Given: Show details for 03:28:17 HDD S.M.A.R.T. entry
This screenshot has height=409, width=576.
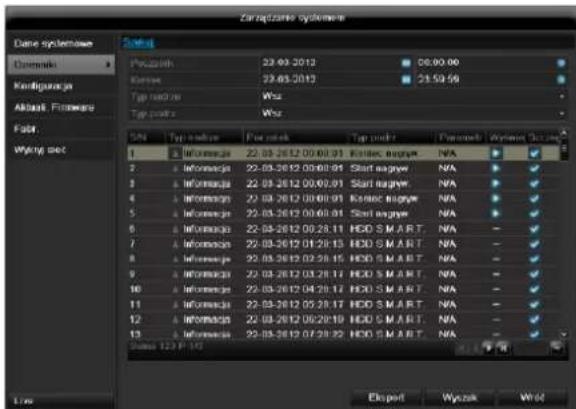Looking at the screenshot, I should click(534, 274).
